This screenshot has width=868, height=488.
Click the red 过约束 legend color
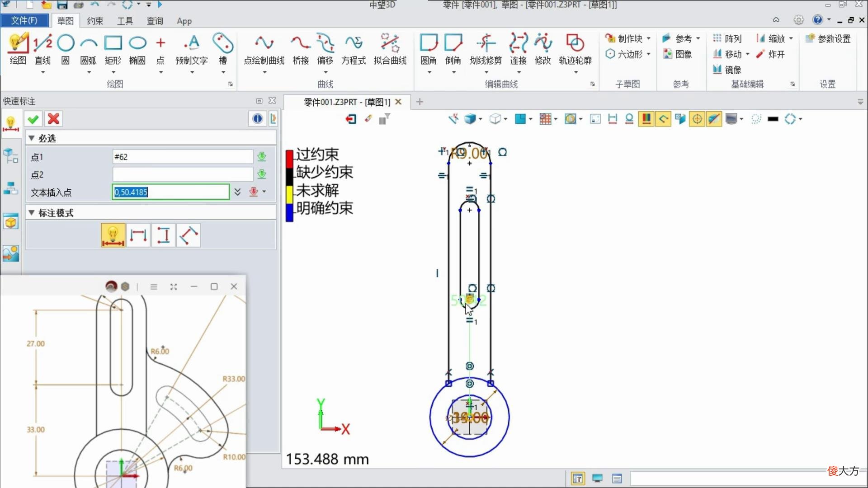[289, 159]
